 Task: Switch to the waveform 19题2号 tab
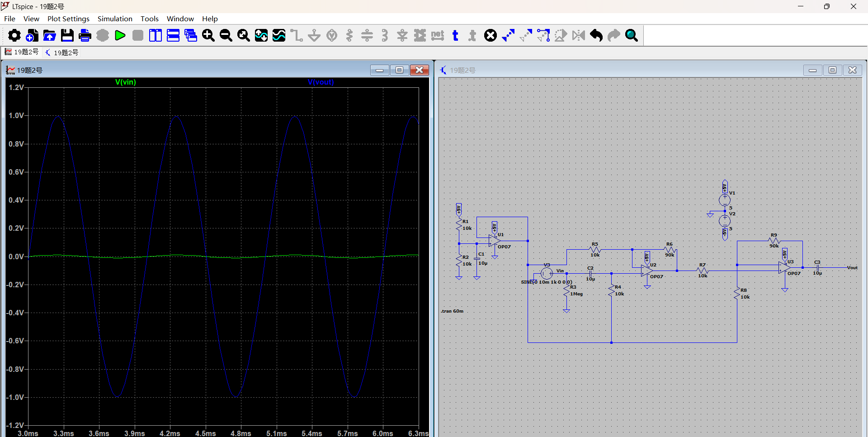click(x=22, y=52)
